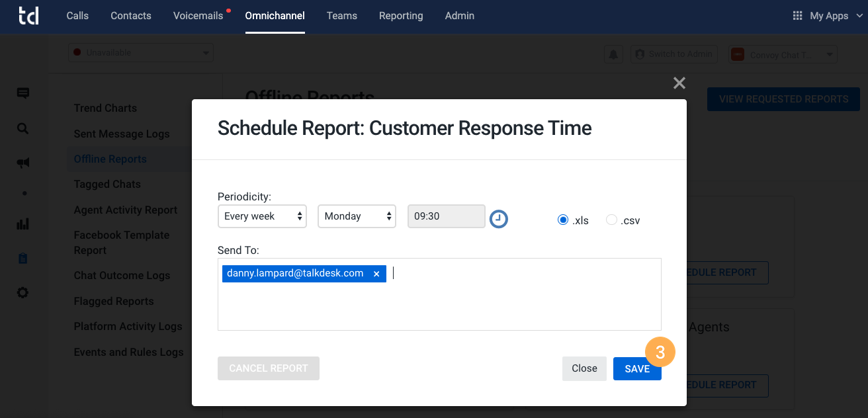The height and width of the screenshot is (418, 868).
Task: Open the Voicemails tab
Action: 198,16
